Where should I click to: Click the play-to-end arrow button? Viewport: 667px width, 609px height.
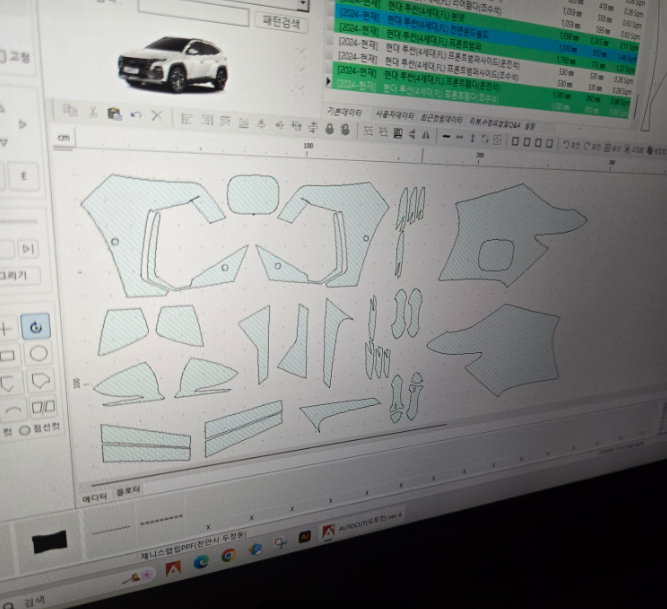28,248
